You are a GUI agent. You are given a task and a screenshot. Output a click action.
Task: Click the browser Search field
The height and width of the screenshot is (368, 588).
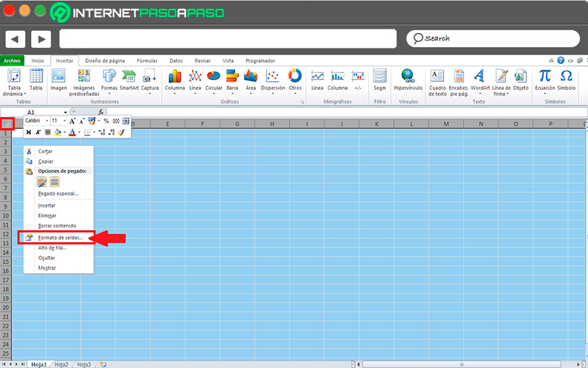(x=493, y=38)
